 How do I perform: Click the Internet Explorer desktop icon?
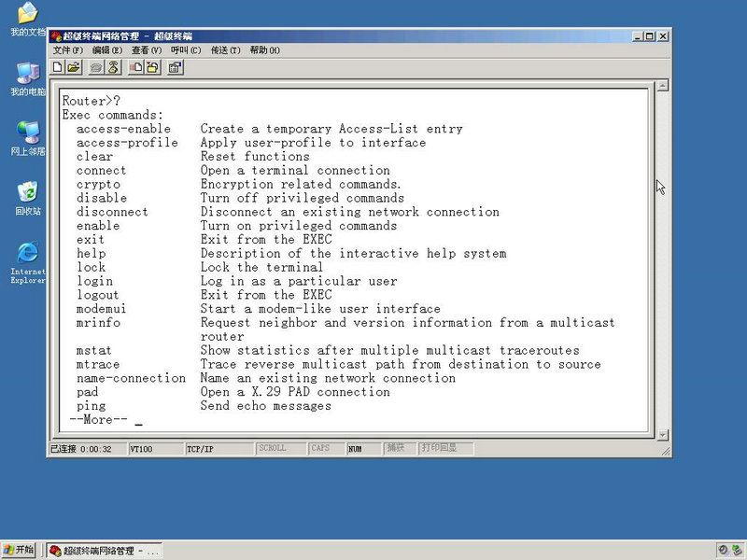pyautogui.click(x=28, y=263)
